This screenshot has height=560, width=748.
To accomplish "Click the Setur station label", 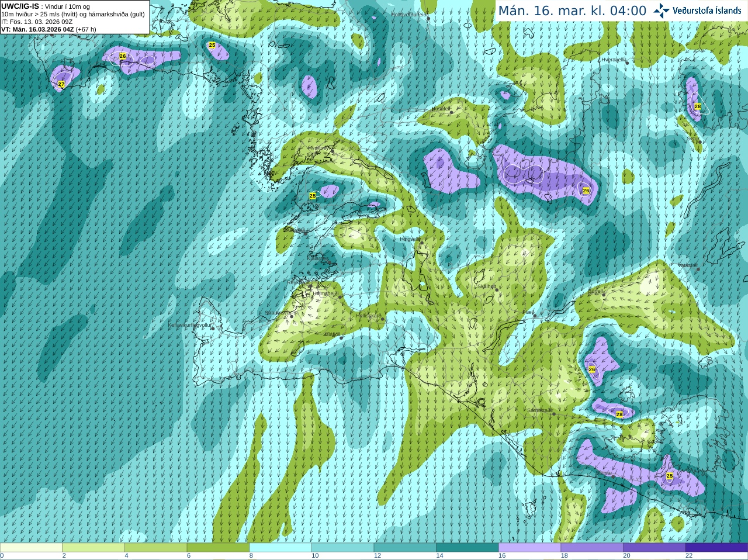I will click(692, 139).
